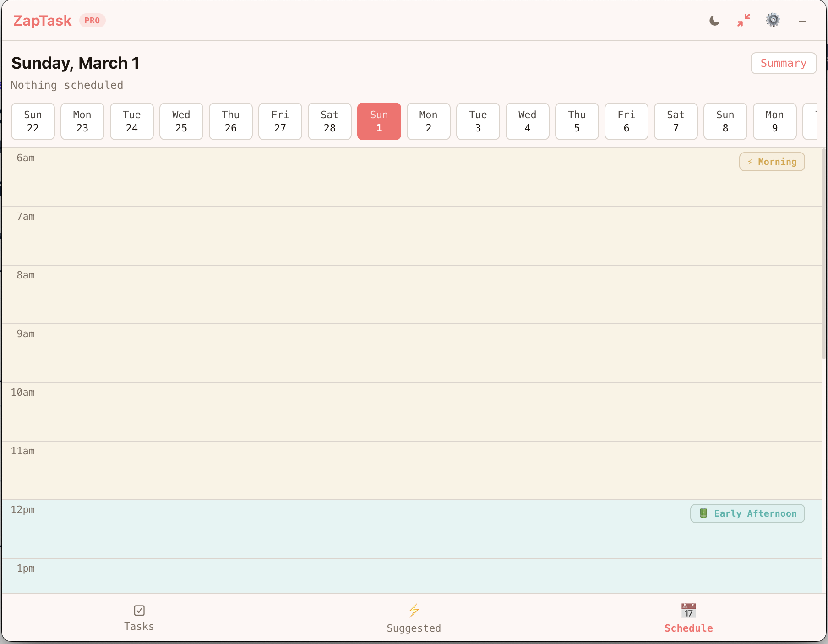
Task: Select Mon 9 in the date strip
Action: pos(775,121)
